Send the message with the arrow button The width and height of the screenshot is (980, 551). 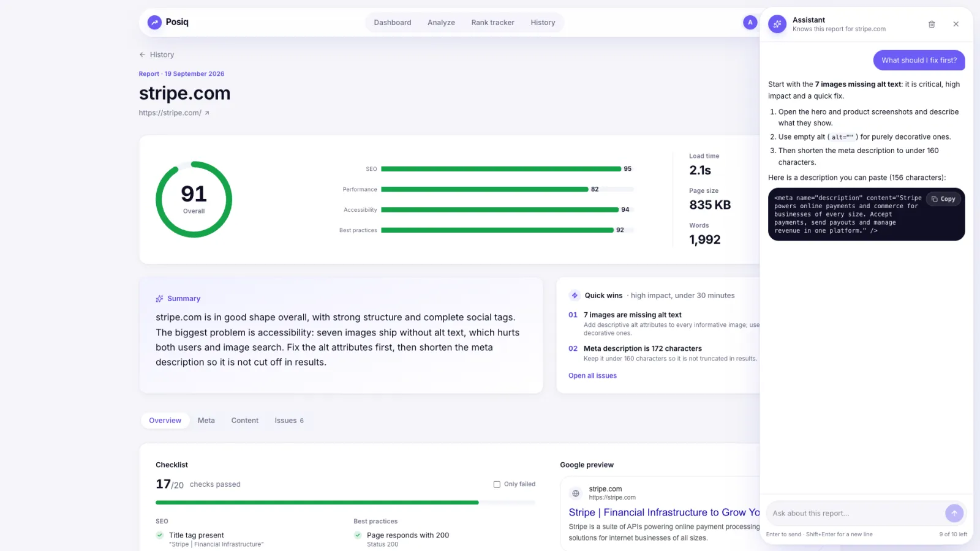[954, 513]
